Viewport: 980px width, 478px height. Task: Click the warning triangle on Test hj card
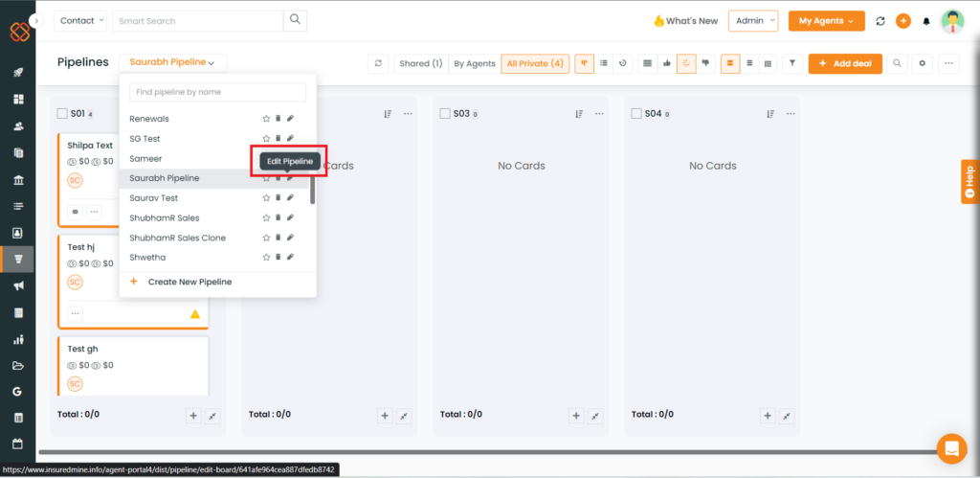(195, 314)
